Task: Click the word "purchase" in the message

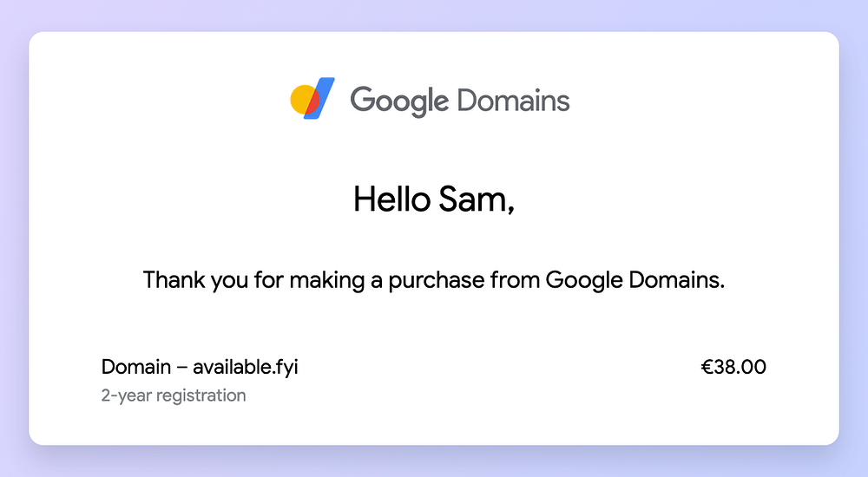Action: (437, 281)
